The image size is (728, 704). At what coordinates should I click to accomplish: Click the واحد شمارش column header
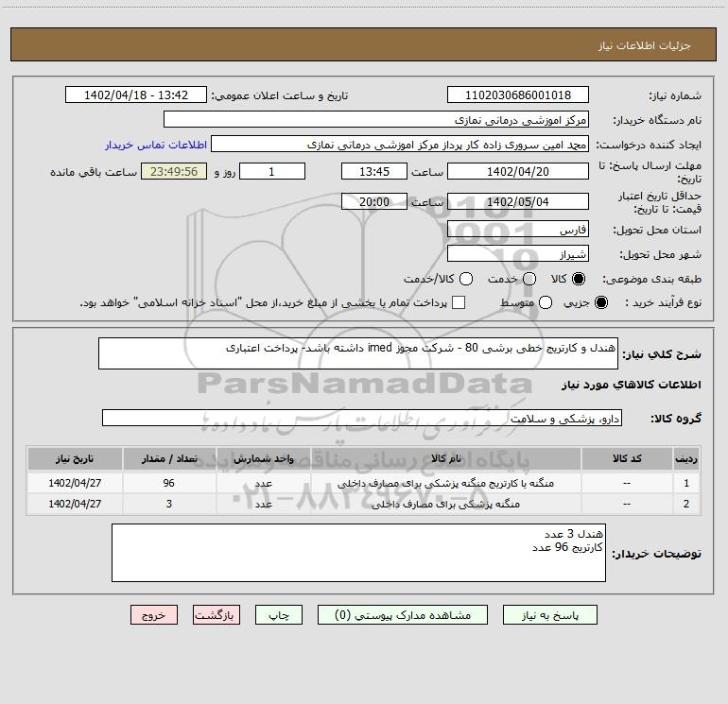click(x=263, y=458)
